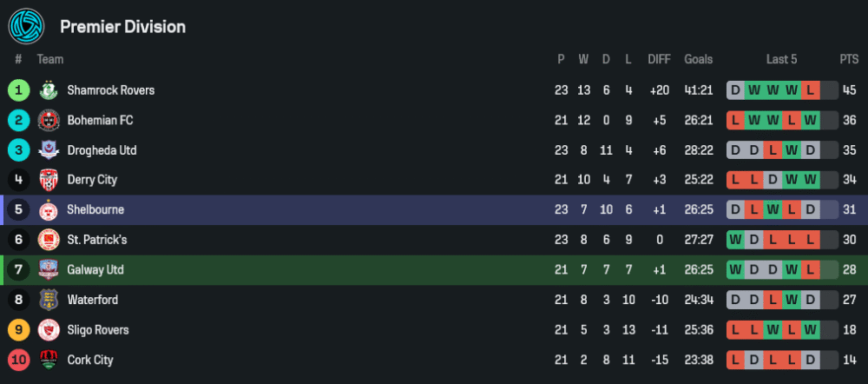Click Shamrock Rovers' most recent L result badge

[810, 90]
